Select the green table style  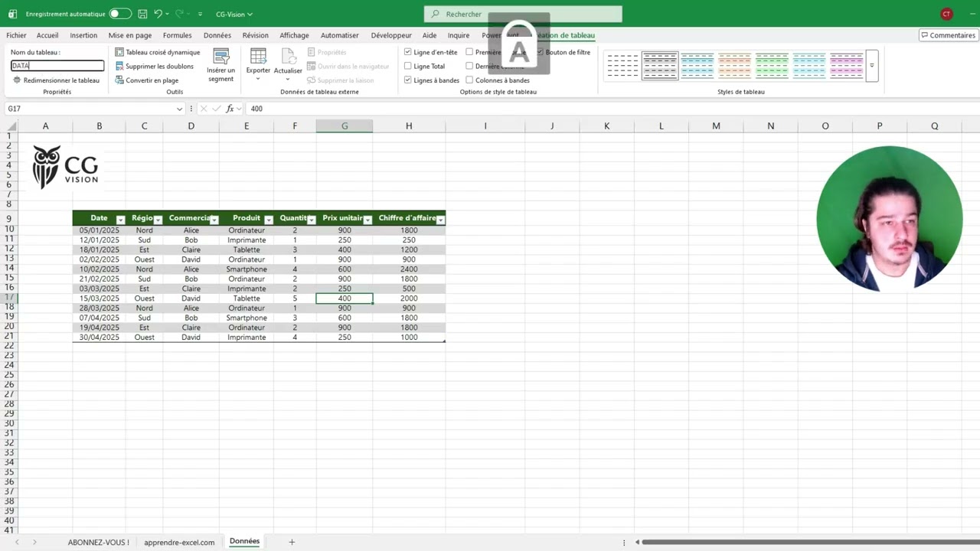coord(772,66)
